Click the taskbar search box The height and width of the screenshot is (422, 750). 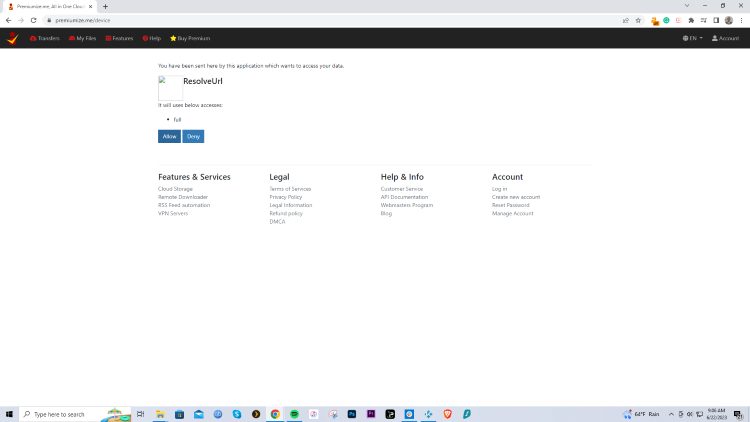click(x=75, y=414)
